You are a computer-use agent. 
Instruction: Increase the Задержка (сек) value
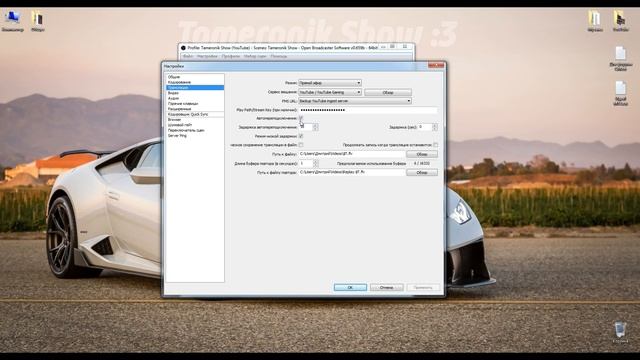click(x=435, y=125)
